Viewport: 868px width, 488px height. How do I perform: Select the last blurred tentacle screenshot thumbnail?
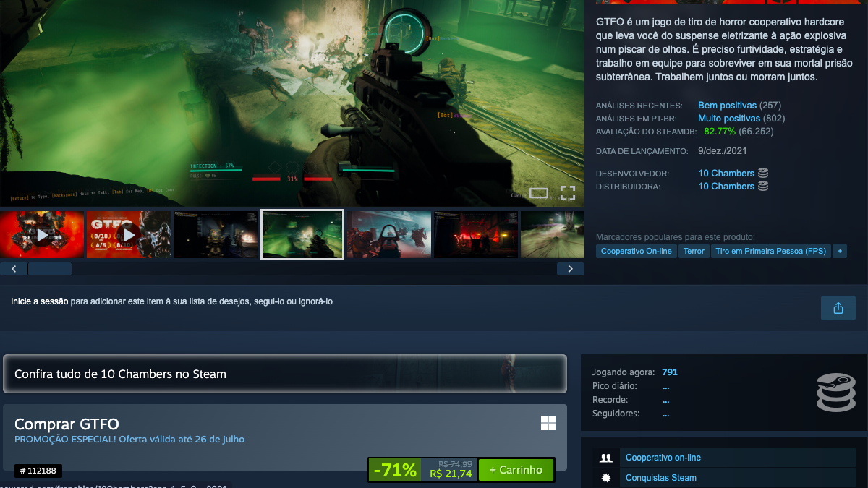point(553,234)
